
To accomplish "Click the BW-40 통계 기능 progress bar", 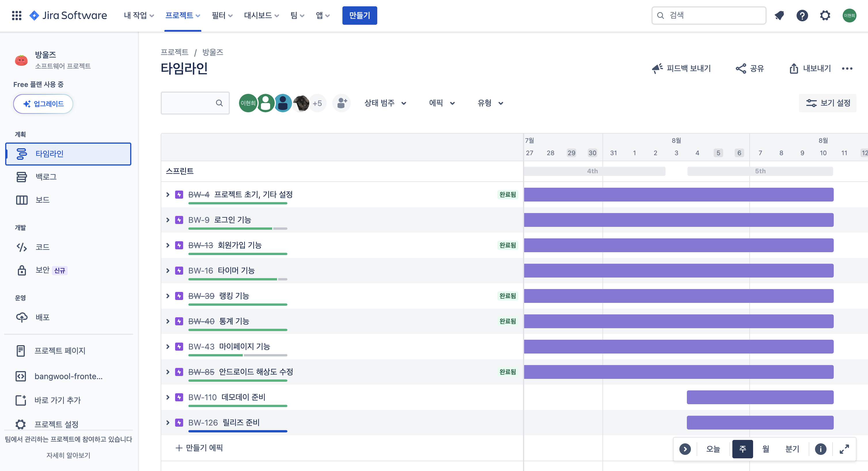I will (x=238, y=330).
